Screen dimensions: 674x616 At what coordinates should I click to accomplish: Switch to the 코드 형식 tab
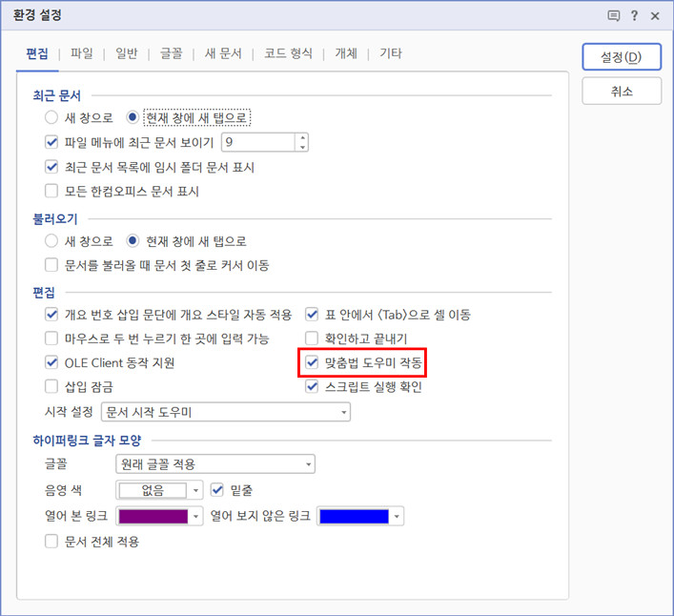288,53
